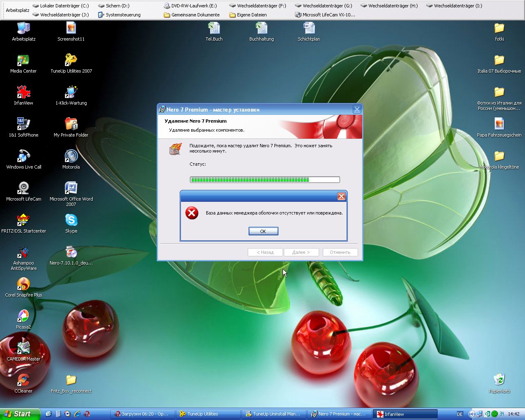Screen dimensions: 525x420
Task: Switch to TuneUp Uninstall Manager taskbar button
Action: (x=274, y=414)
